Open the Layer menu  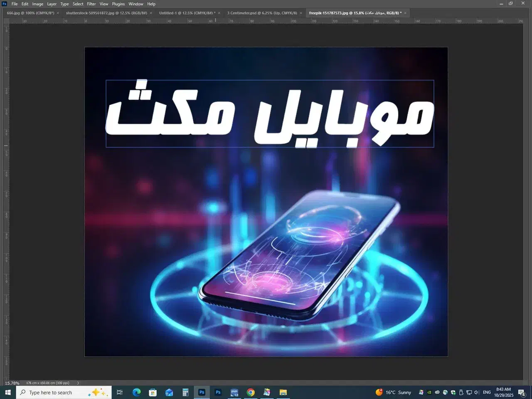point(52,4)
